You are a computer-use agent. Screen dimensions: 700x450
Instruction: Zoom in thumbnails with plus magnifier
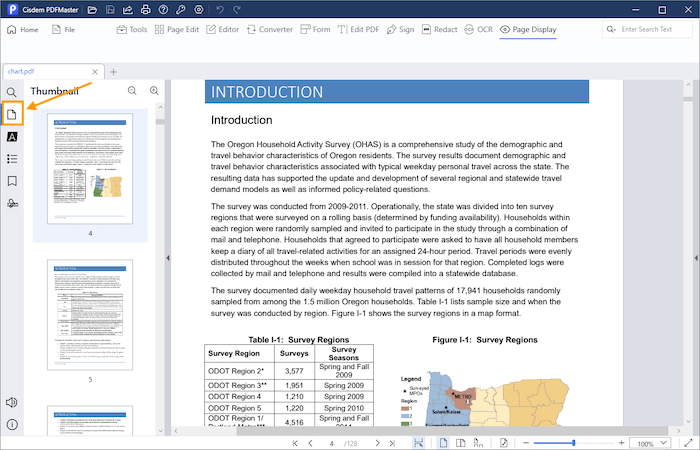[x=154, y=91]
